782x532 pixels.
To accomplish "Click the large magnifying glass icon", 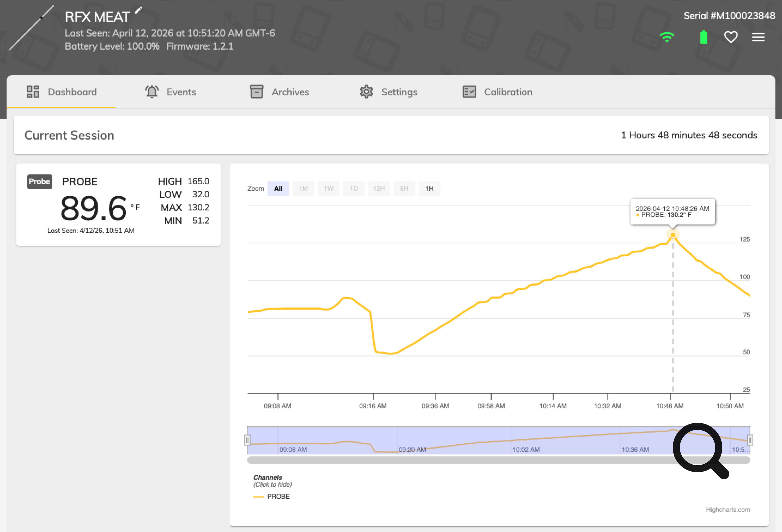I will coord(699,449).
